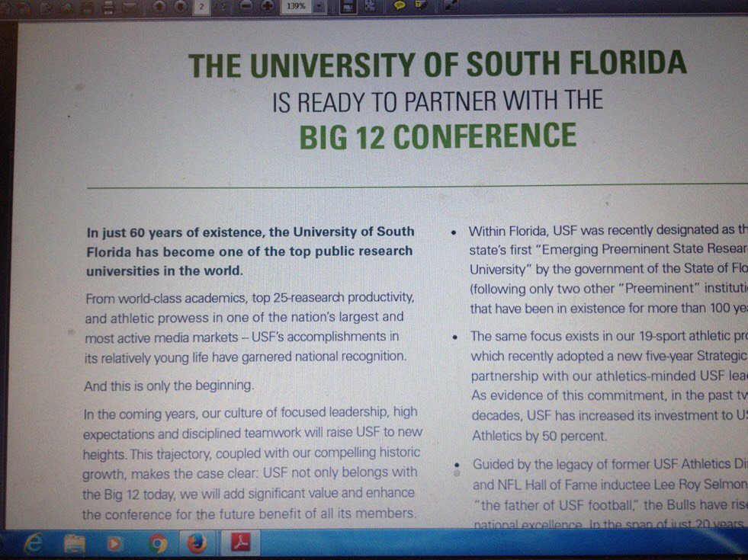The height and width of the screenshot is (560, 748).
Task: Launch Windows Media Player from the taskbar
Action: click(x=114, y=543)
